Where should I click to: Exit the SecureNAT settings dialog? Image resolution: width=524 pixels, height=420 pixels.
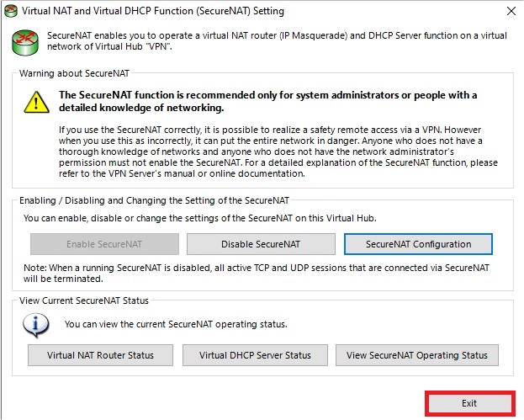coord(470,404)
